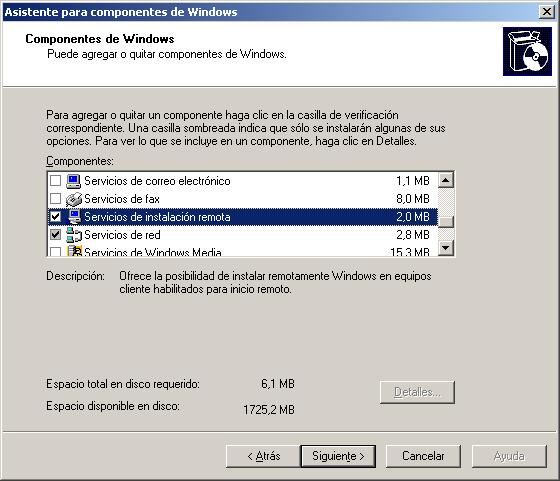560x481 pixels.
Task: Select the Servicios de red list item
Action: [242, 235]
